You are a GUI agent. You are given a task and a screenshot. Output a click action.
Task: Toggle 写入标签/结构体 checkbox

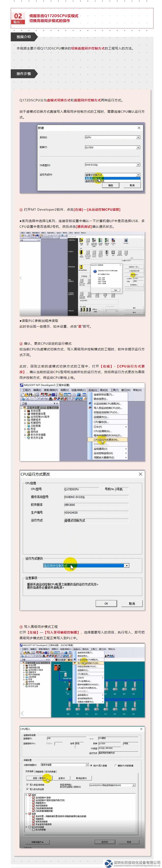pyautogui.click(x=27, y=785)
